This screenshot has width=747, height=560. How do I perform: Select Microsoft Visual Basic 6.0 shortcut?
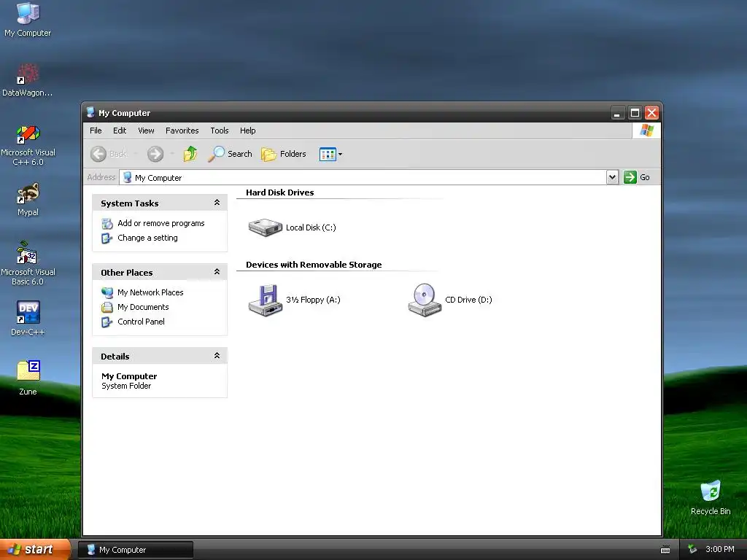pos(28,264)
